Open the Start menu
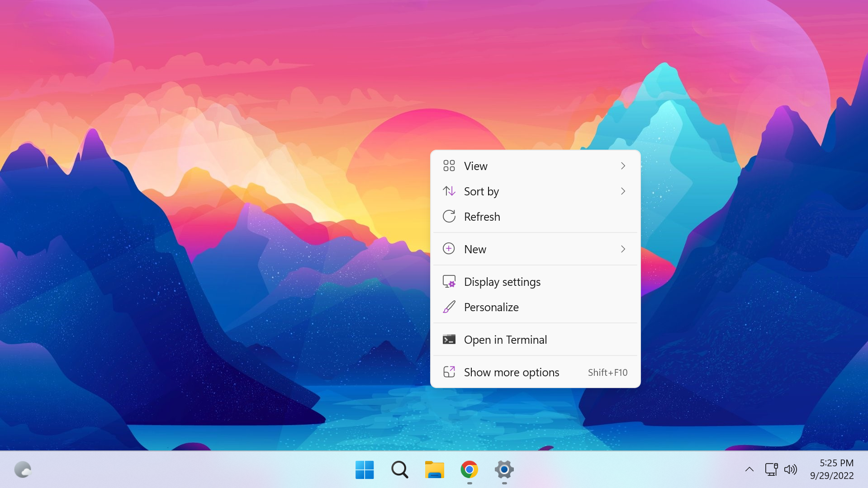The height and width of the screenshot is (488, 868). [x=365, y=469]
